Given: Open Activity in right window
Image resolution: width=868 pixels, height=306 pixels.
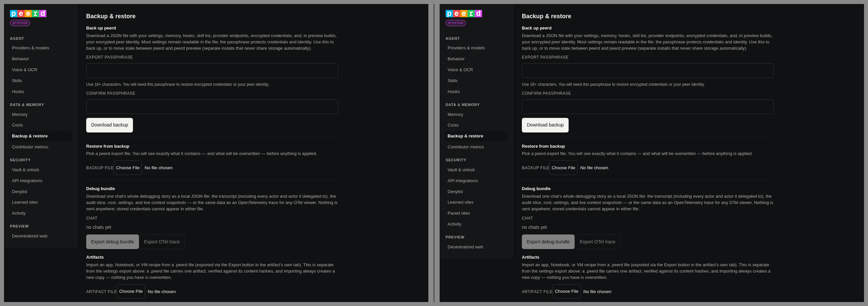Looking at the screenshot, I should [476, 224].
